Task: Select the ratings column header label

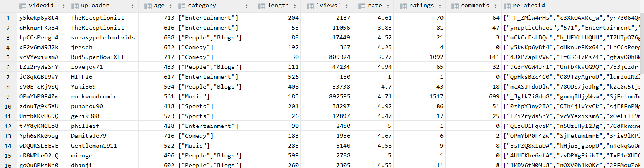Action: point(421,6)
